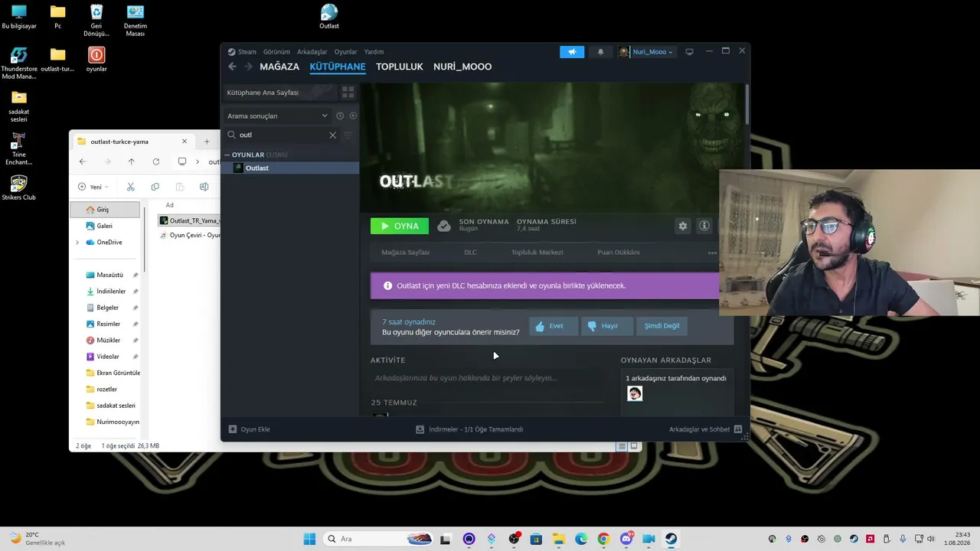Go to the MAĞAZA tab
Screen dimensions: 980x551
279,67
